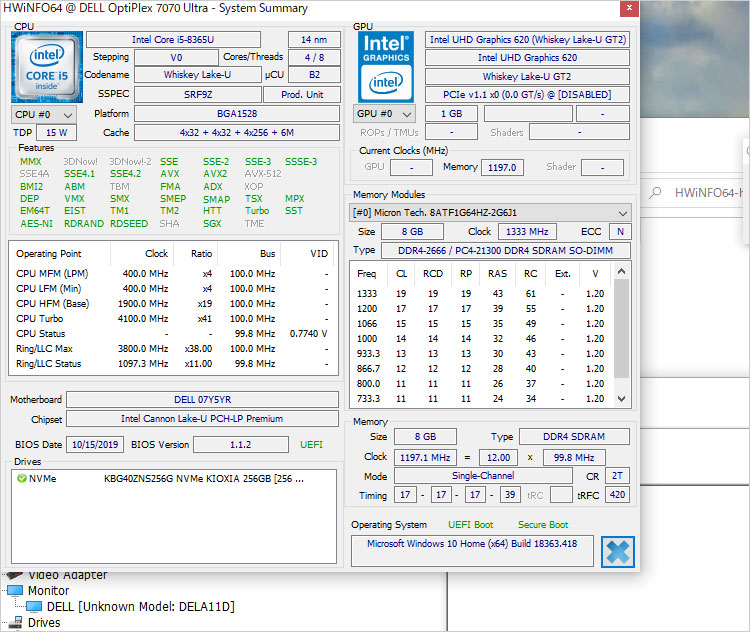
Task: Click the memory clock 1197.1 MHz field
Action: click(x=425, y=457)
